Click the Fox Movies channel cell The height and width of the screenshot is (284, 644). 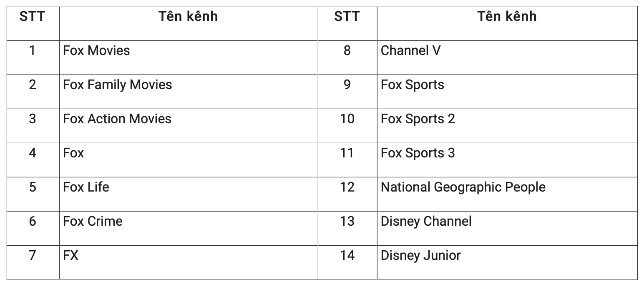pyautogui.click(x=96, y=51)
